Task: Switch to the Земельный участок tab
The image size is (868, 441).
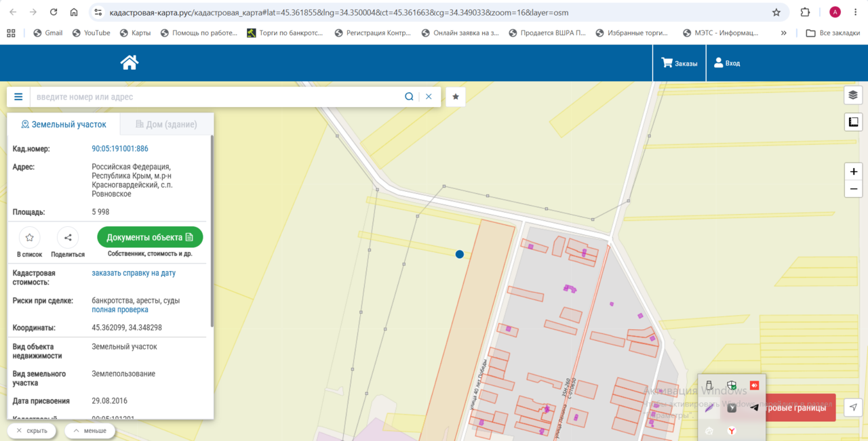Action: coord(64,125)
